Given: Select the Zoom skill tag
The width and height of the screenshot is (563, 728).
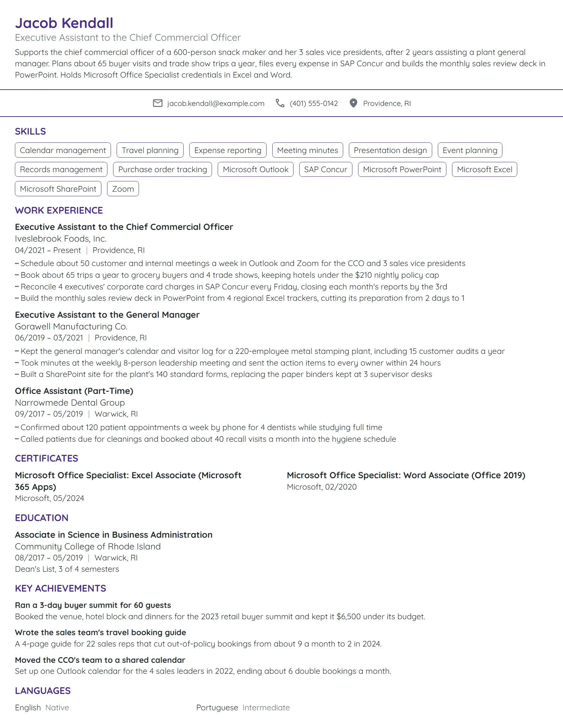Looking at the screenshot, I should point(123,189).
